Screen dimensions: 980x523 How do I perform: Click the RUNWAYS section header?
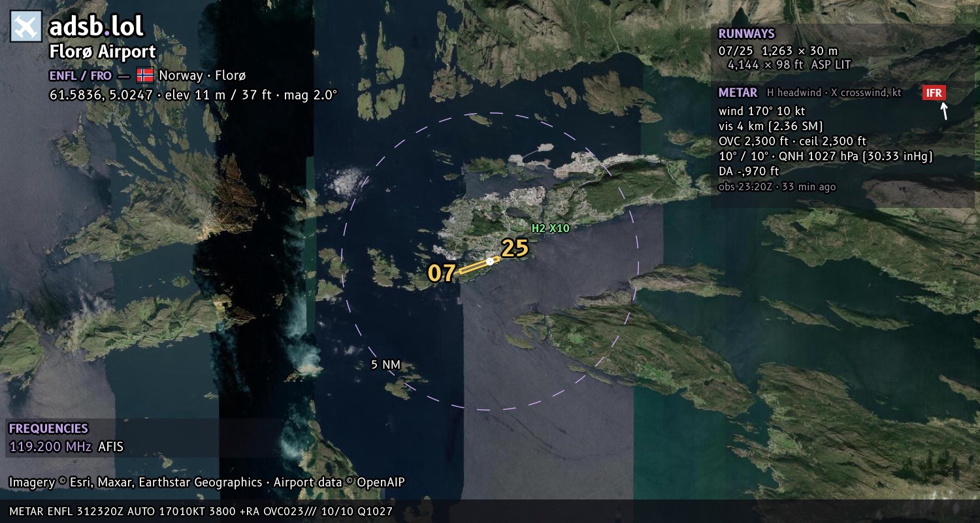pos(746,34)
